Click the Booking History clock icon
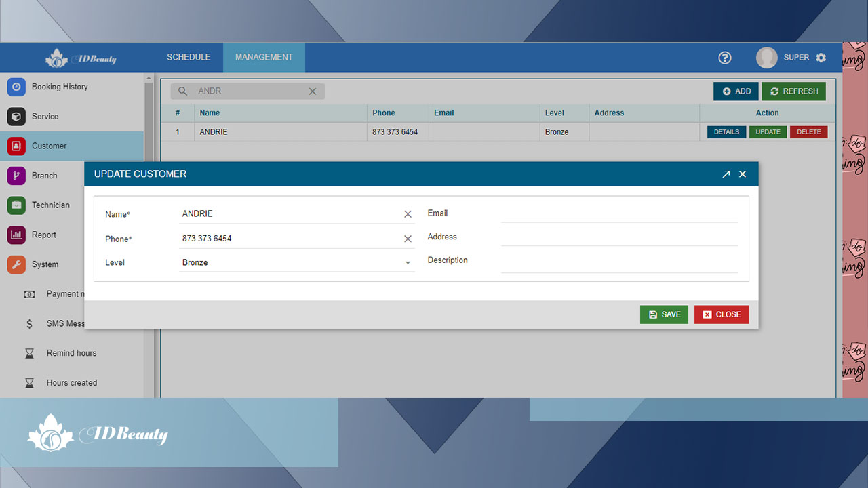Viewport: 868px width, 488px height. (16, 87)
